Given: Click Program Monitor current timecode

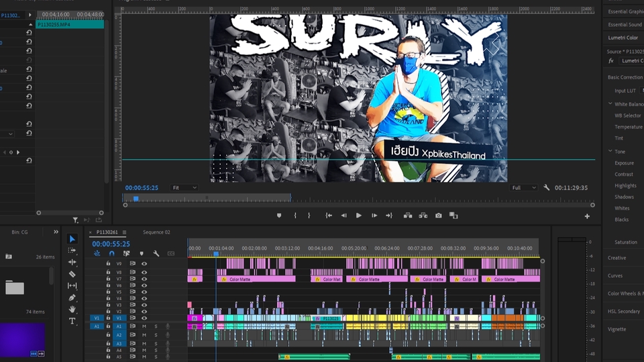Looking at the screenshot, I should [142, 187].
